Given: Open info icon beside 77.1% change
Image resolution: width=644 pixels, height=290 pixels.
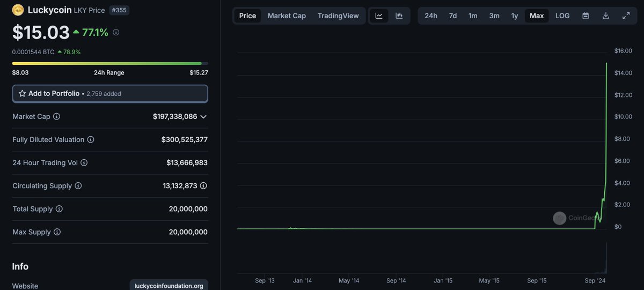Looking at the screenshot, I should [x=116, y=32].
